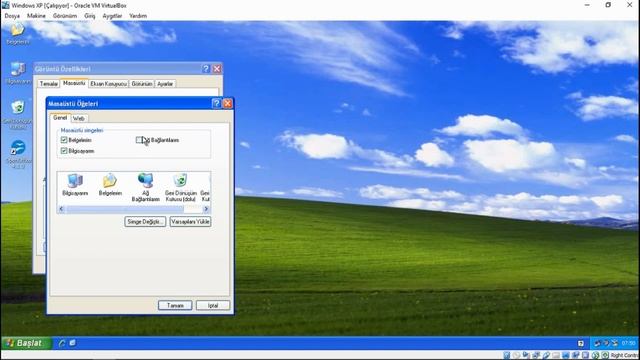
Task: Click the Simge Değiştir button
Action: coord(145,222)
